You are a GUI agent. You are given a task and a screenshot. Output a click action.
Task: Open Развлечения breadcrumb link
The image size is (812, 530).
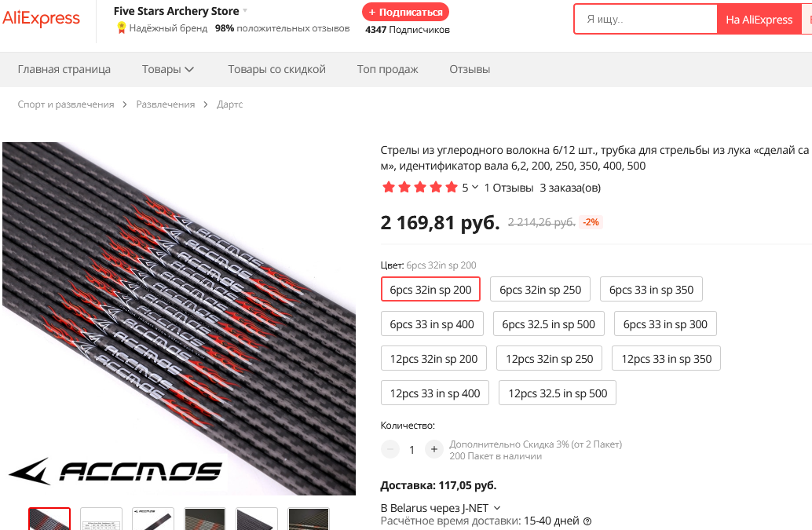tap(166, 104)
